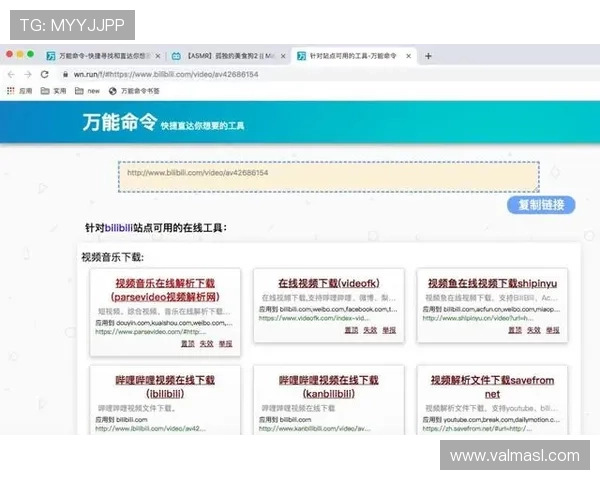The width and height of the screenshot is (600, 480).
Task: Click the address bar URL
Action: [166, 74]
